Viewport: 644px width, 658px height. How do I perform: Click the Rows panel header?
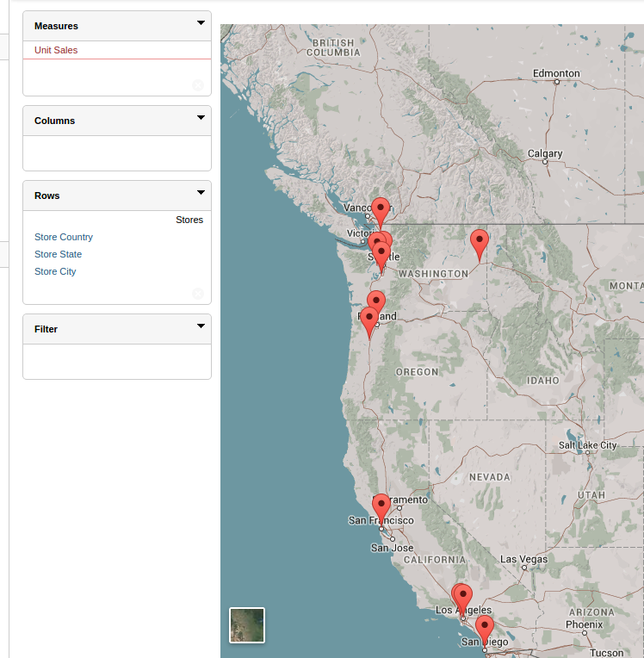tap(117, 196)
